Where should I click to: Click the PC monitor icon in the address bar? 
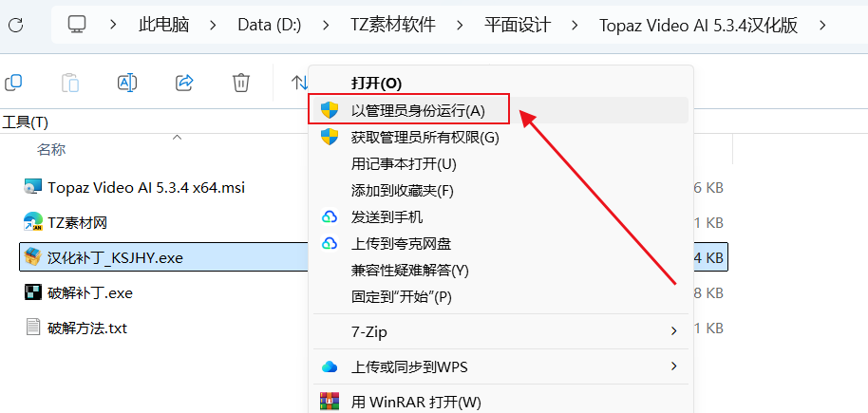pos(77,25)
